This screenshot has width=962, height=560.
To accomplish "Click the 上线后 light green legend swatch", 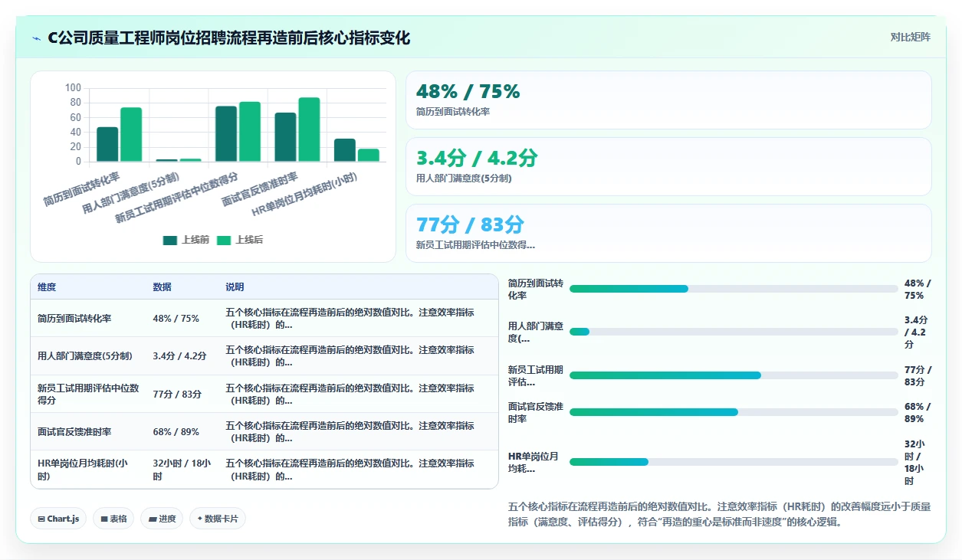I will (x=223, y=241).
